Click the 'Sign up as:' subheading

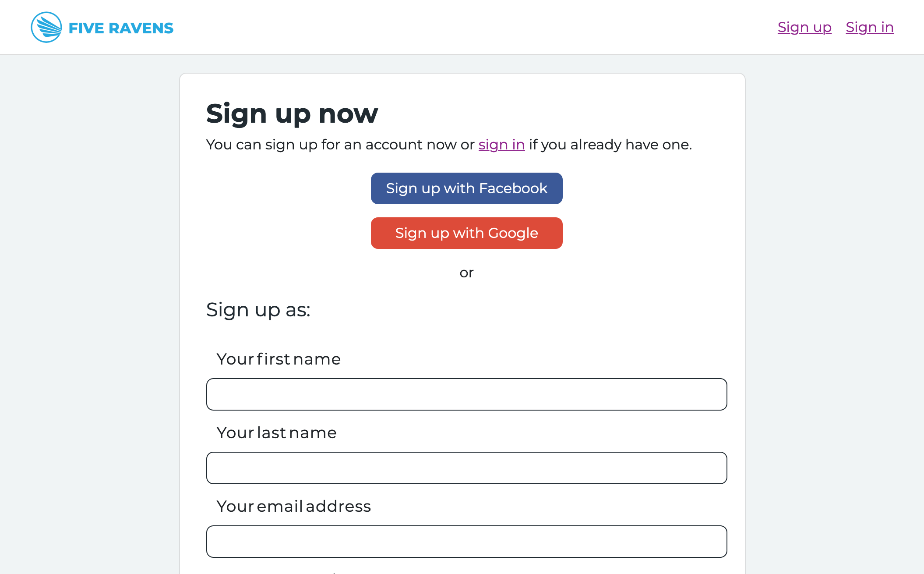tap(258, 310)
